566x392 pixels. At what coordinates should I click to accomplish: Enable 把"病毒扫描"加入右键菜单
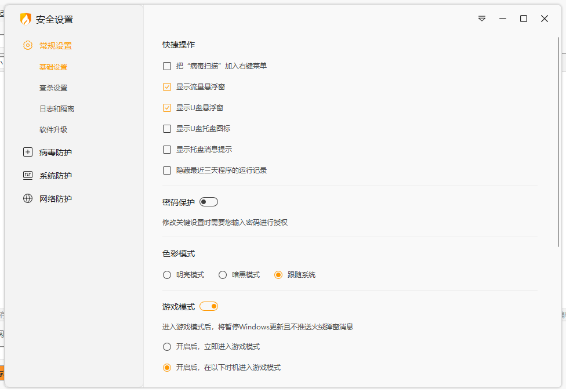click(167, 66)
